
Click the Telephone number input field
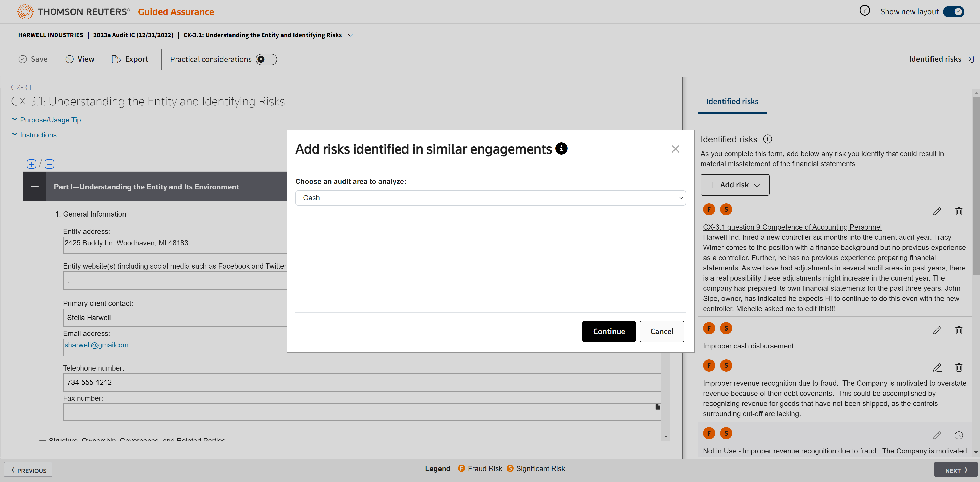361,382
